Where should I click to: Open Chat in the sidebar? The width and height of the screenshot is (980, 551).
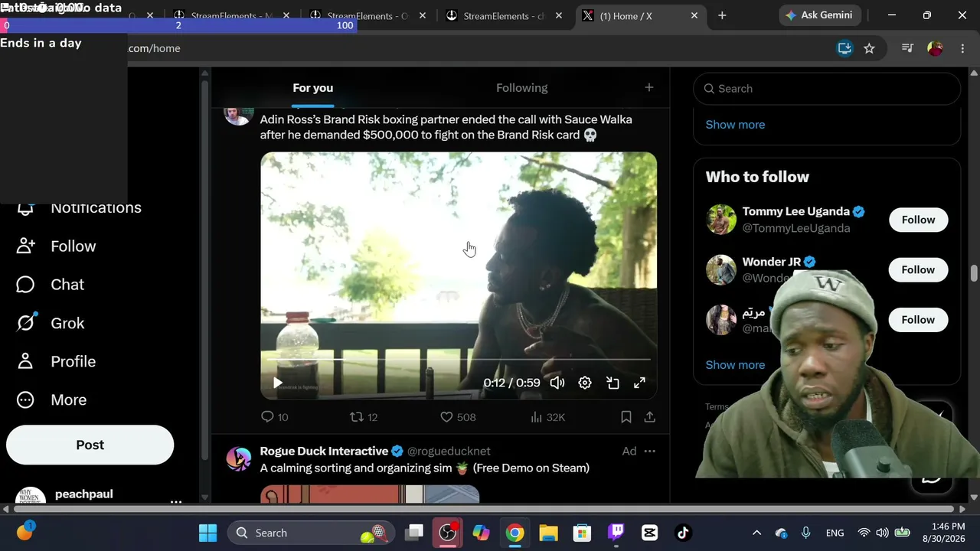(51, 285)
